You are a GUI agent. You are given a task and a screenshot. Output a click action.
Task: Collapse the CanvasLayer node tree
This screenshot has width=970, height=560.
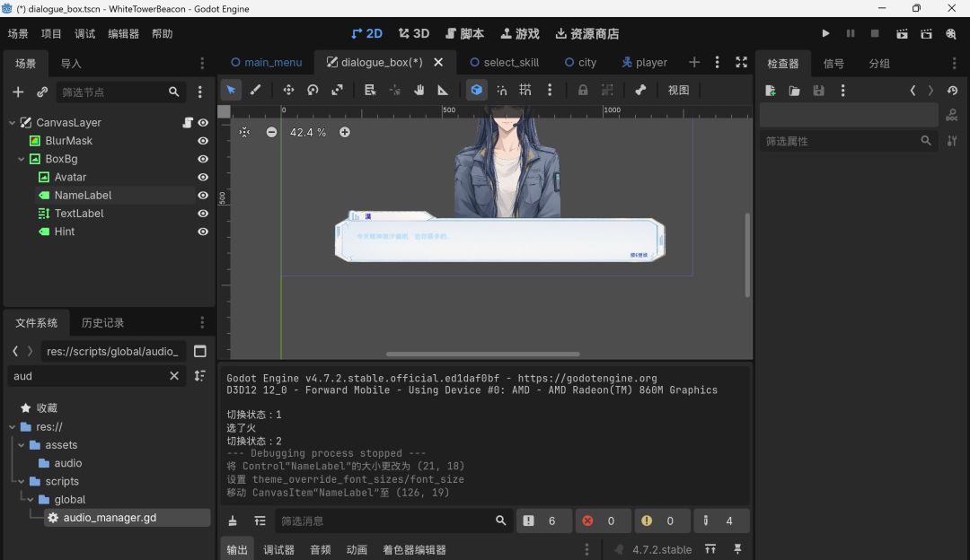coord(12,122)
